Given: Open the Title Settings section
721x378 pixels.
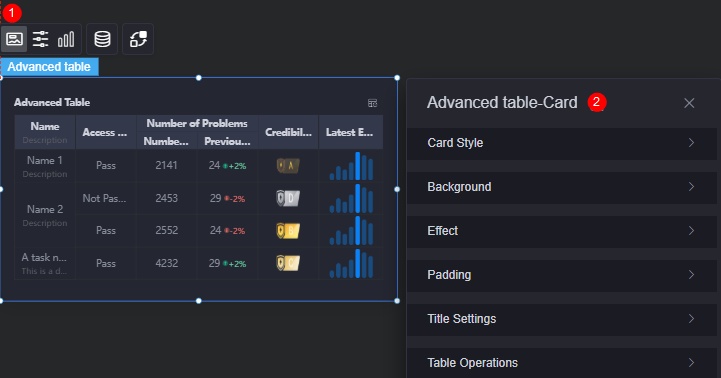Looking at the screenshot, I should tap(561, 319).
